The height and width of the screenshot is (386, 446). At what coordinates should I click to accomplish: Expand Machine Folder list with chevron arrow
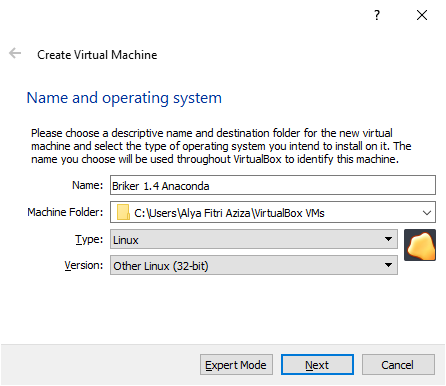tap(427, 213)
